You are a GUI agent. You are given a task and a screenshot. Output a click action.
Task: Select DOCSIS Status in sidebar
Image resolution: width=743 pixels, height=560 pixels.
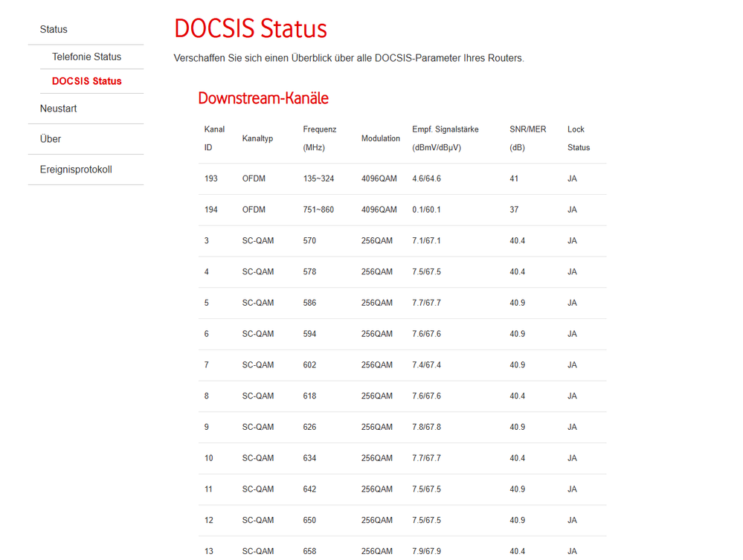coord(87,81)
